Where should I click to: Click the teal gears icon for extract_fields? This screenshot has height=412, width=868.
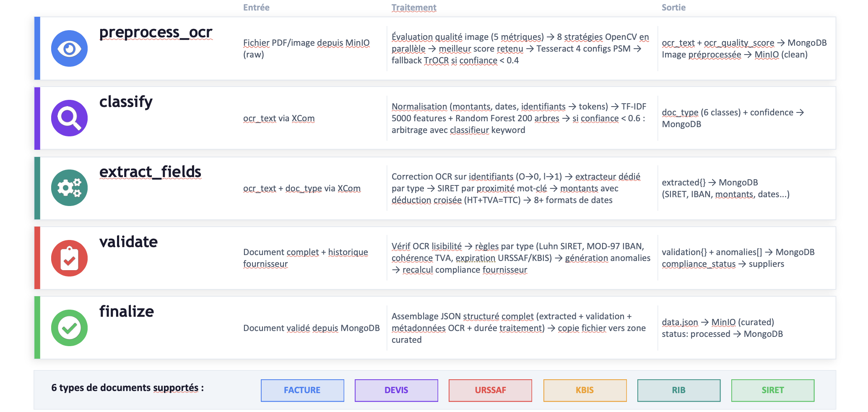(69, 188)
